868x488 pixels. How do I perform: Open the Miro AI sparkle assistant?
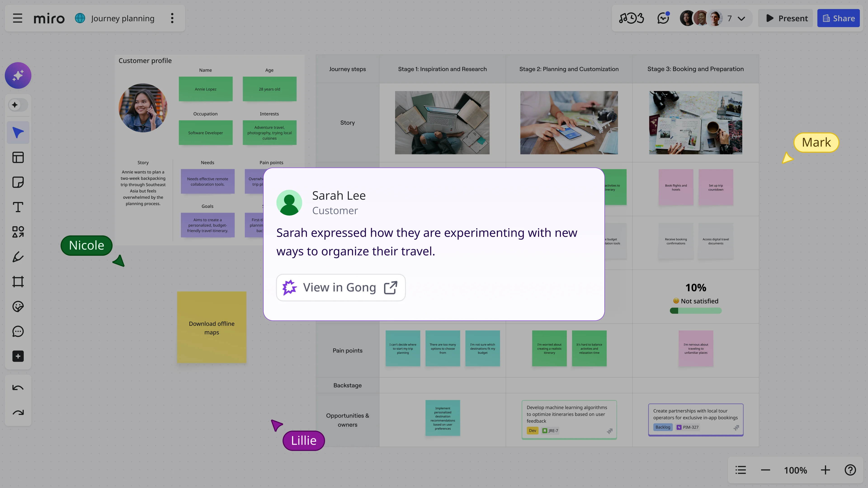click(x=18, y=75)
